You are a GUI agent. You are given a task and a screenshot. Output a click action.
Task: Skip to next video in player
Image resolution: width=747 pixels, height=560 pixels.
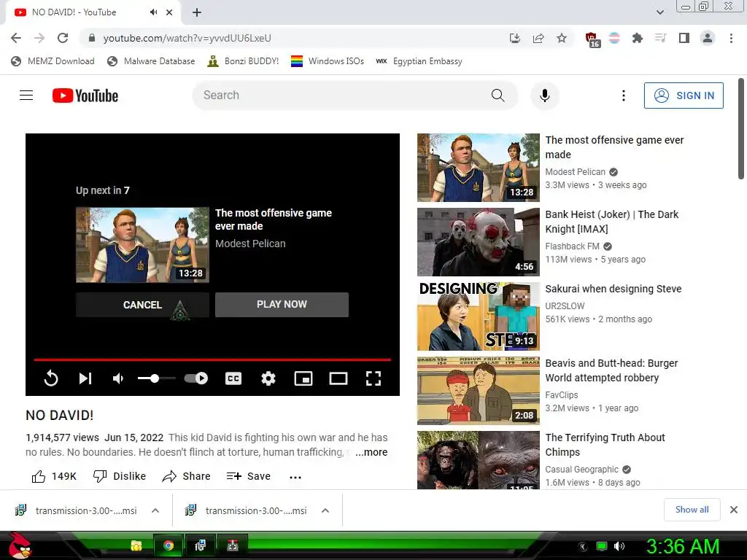(85, 378)
